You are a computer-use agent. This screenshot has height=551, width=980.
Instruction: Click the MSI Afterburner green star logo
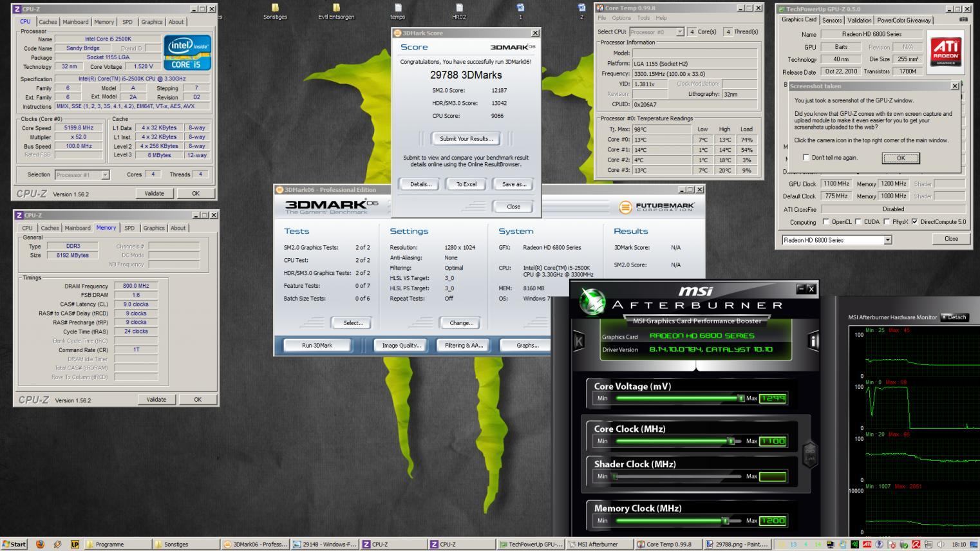tap(592, 303)
